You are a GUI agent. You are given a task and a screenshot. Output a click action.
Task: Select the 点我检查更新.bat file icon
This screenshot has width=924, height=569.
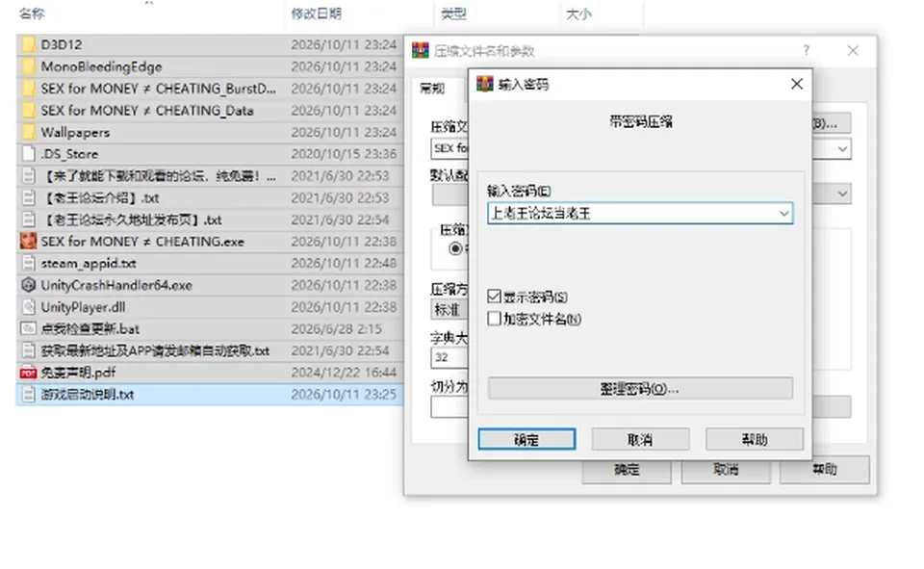click(x=28, y=328)
